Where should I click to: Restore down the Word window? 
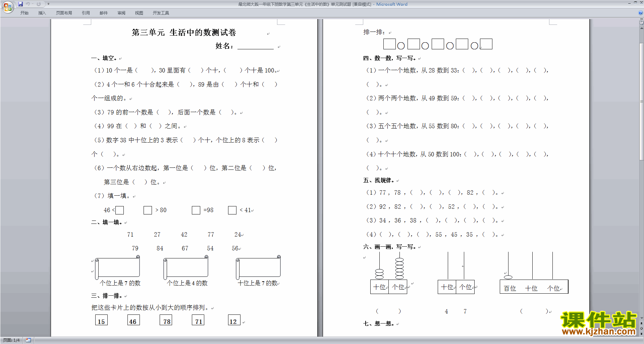tap(635, 3)
